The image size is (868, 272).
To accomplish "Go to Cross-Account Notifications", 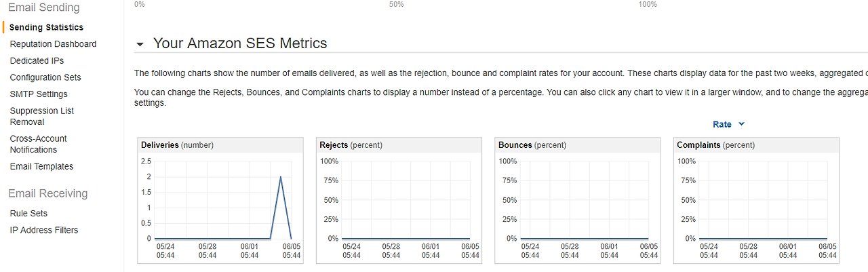I will pyautogui.click(x=38, y=144).
